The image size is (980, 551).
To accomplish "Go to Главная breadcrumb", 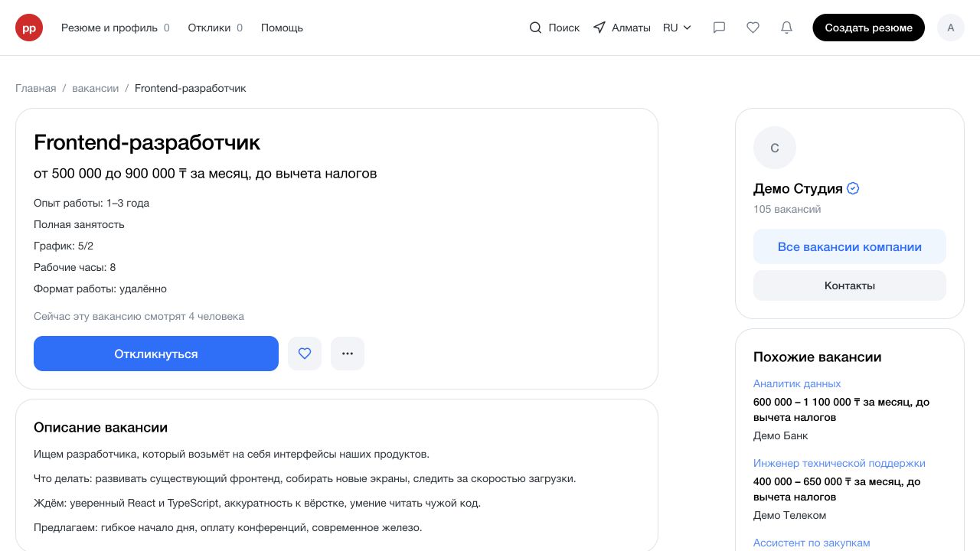I will point(36,88).
